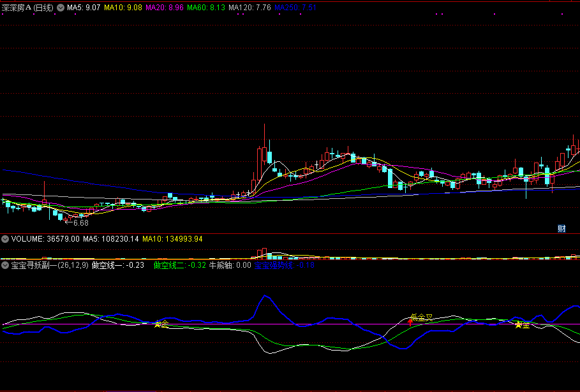The width and height of the screenshot is (580, 392).
Task: Click the 6.68 low price annotation
Action: point(80,223)
